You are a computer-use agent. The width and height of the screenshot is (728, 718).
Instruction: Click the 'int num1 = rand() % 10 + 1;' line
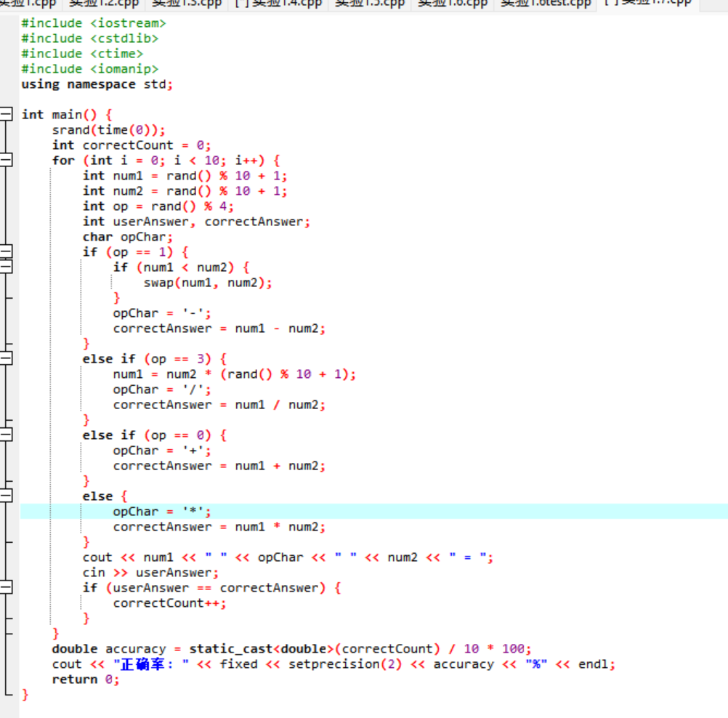click(x=185, y=176)
